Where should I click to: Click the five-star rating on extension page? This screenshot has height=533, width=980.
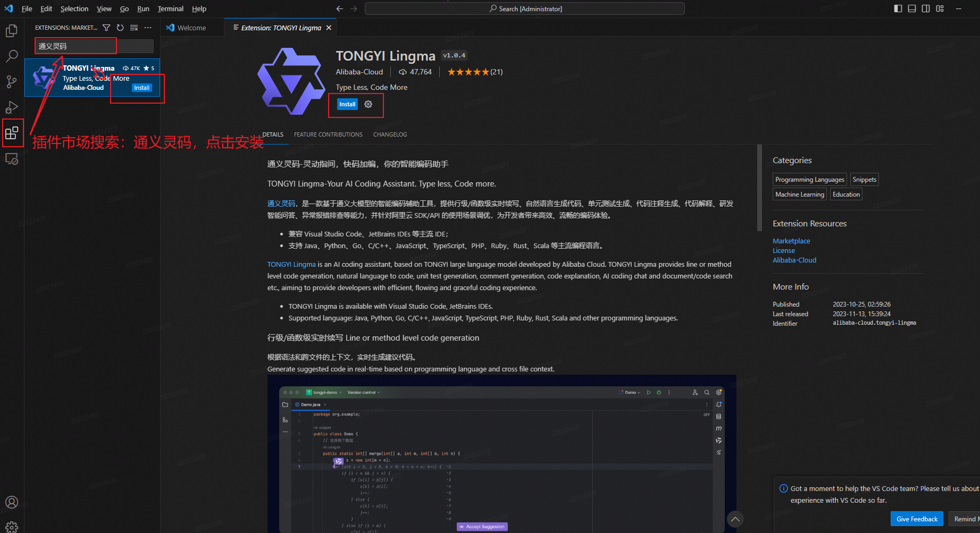pos(468,72)
